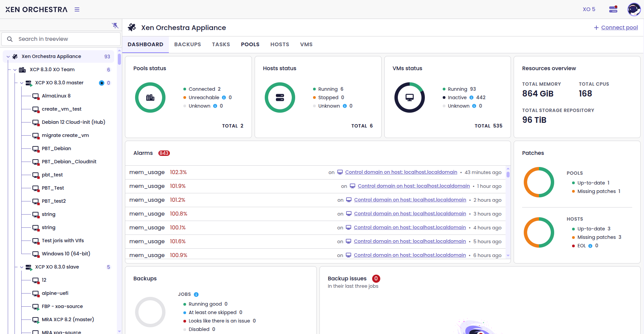
Task: Click the Xen Orchestra Appliance header icon
Action: [132, 27]
